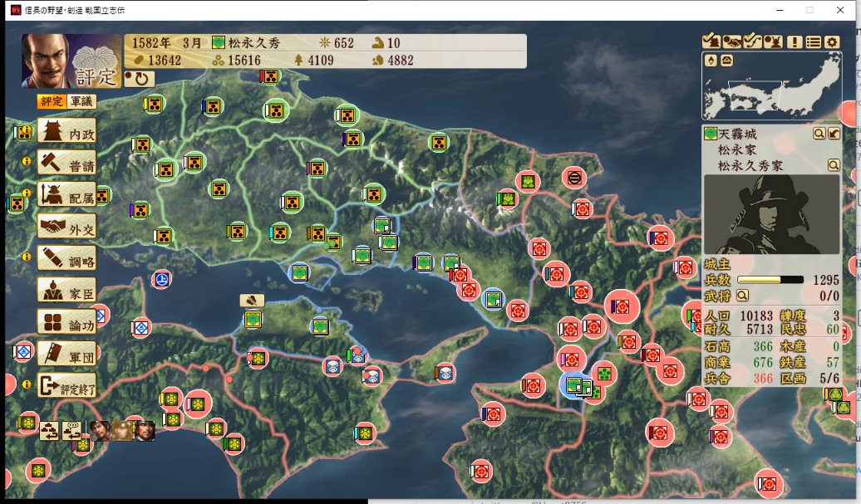
Task: Click hammer construction marker on map
Action: coord(252,300)
